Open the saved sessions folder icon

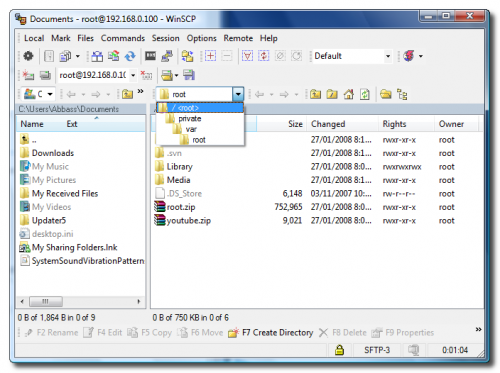click(x=167, y=75)
